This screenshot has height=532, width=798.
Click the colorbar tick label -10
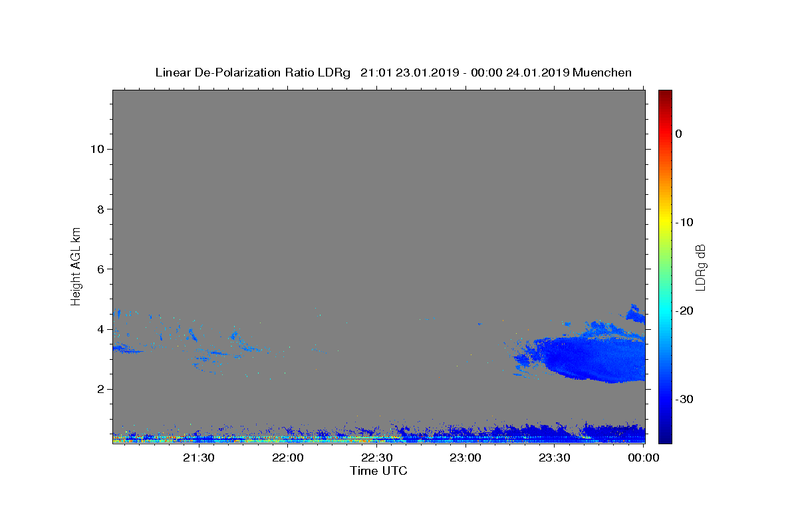click(685, 222)
